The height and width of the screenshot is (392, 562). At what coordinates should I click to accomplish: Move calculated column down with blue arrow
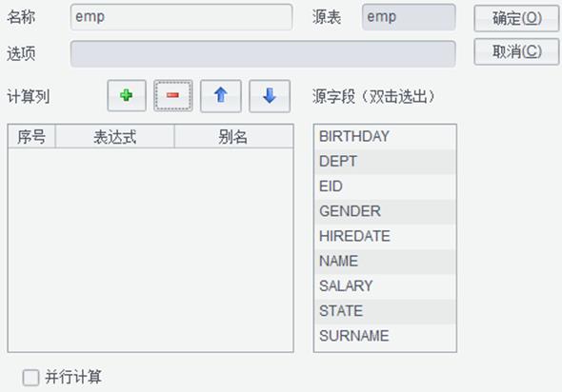tap(270, 96)
